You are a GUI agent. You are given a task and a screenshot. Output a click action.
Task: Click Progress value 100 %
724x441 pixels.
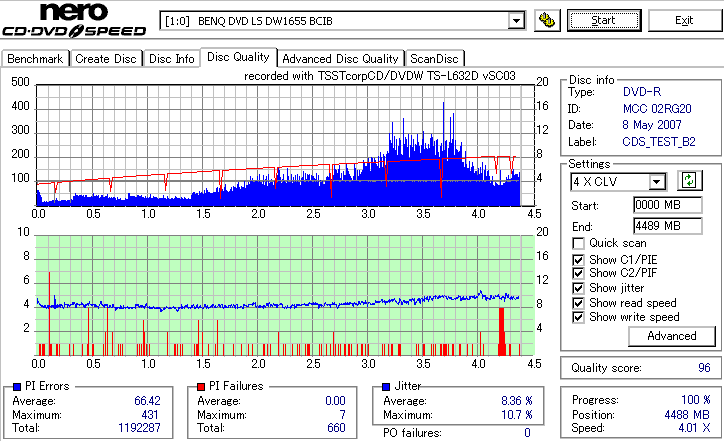tap(696, 400)
